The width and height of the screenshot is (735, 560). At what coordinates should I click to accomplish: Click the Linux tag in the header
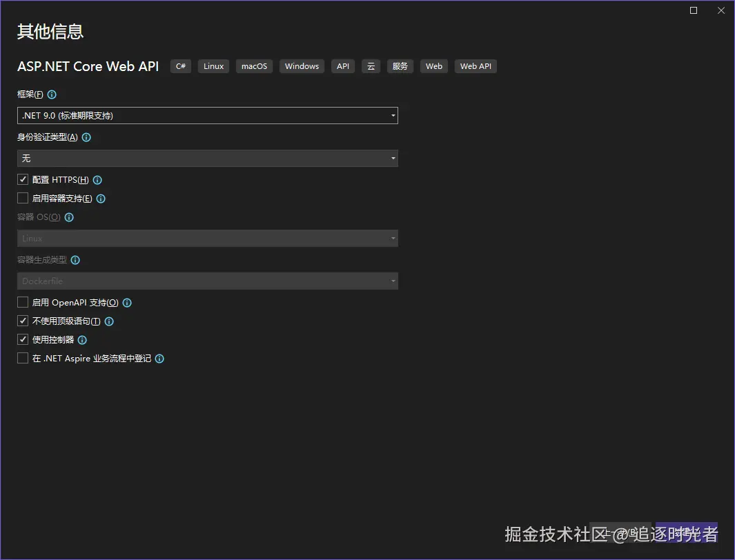tap(213, 66)
